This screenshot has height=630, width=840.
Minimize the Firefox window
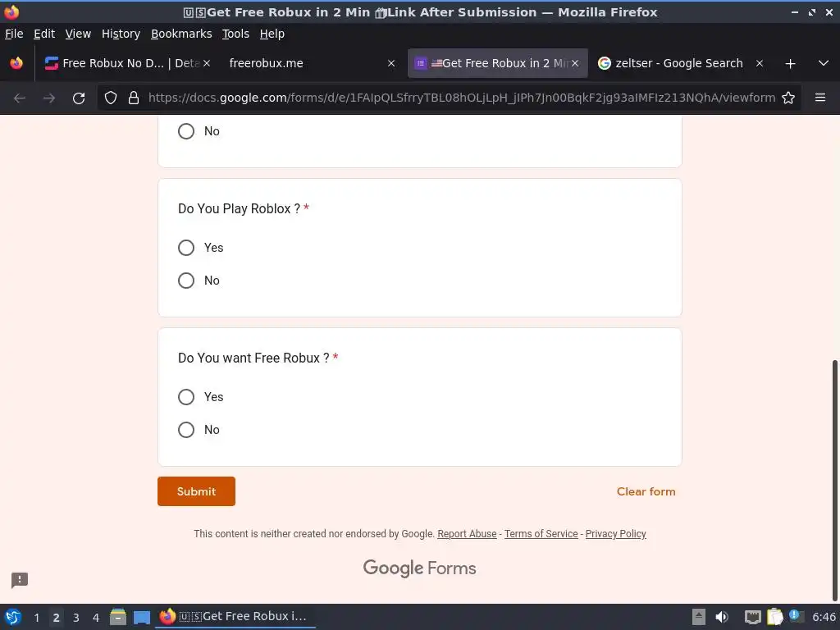[794, 11]
